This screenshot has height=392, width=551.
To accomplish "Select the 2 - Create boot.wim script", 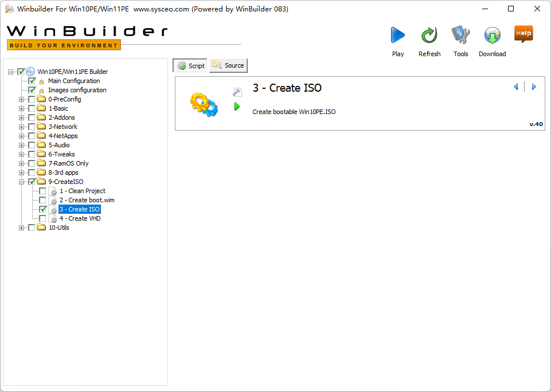I will click(x=87, y=200).
